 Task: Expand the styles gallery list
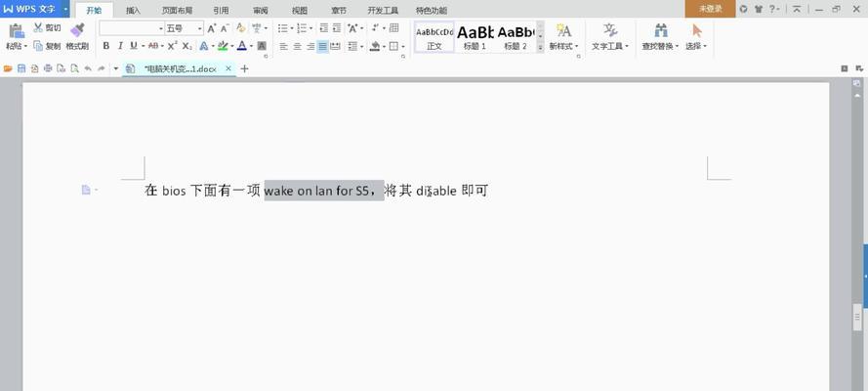click(540, 48)
